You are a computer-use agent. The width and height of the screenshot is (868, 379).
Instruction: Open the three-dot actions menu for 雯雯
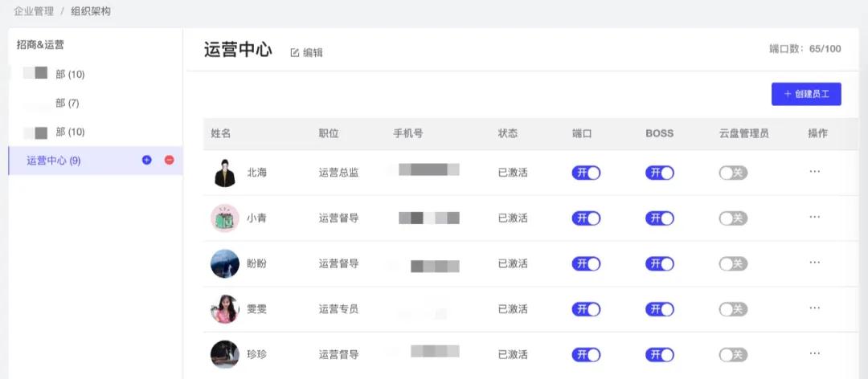pos(814,308)
